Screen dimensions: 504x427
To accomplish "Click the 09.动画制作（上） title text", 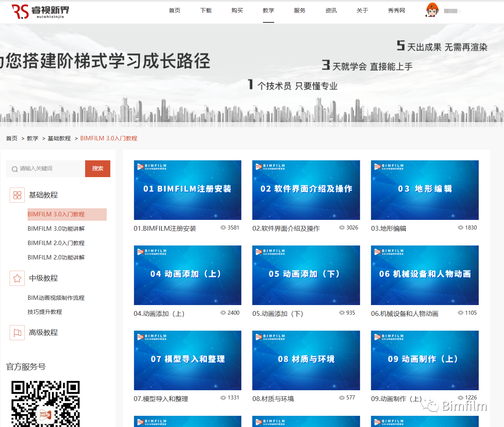I will point(396,399).
